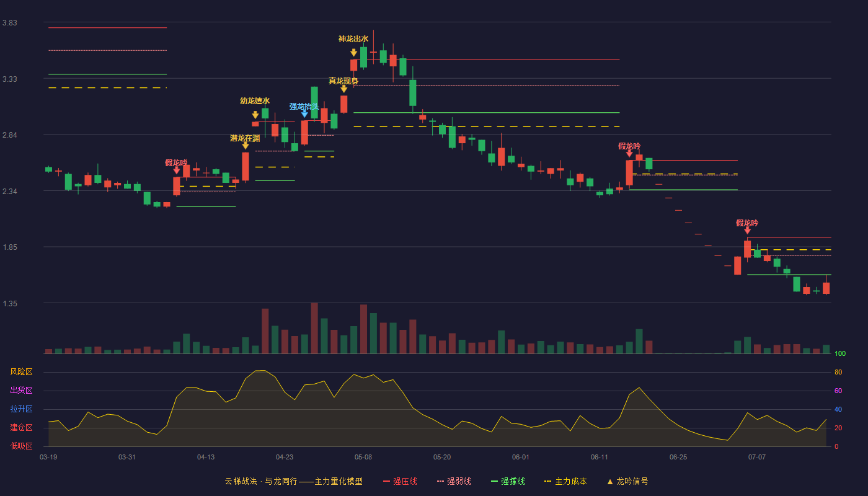Click the 3.83 price axis label

(10, 23)
